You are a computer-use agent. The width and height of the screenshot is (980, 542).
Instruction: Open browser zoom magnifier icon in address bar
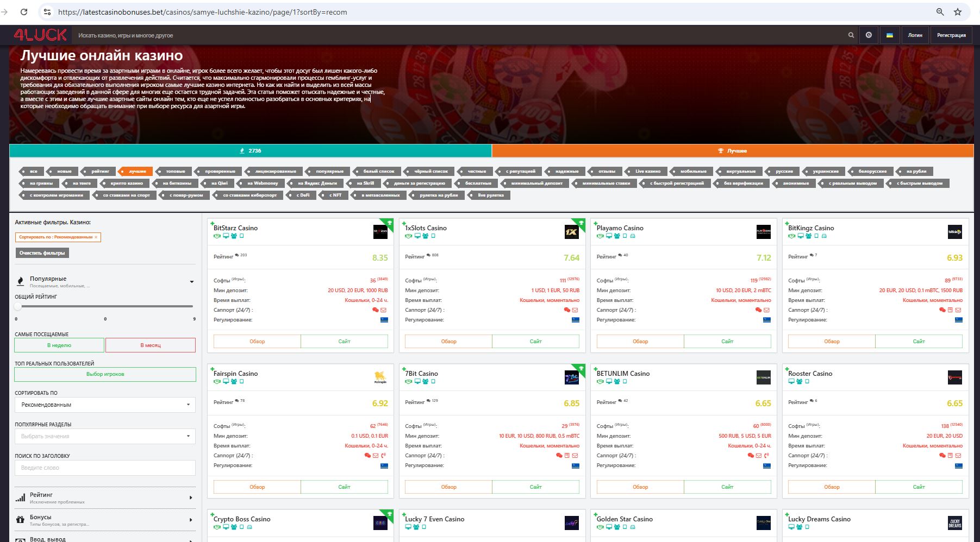coord(940,12)
